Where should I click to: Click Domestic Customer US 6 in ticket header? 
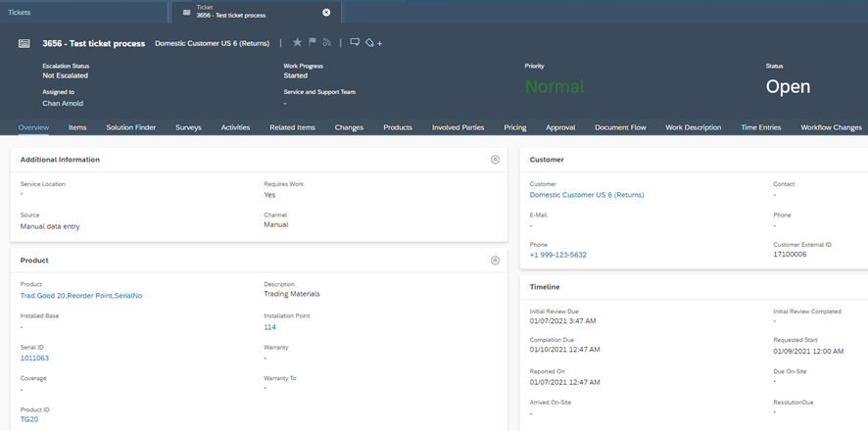point(212,43)
